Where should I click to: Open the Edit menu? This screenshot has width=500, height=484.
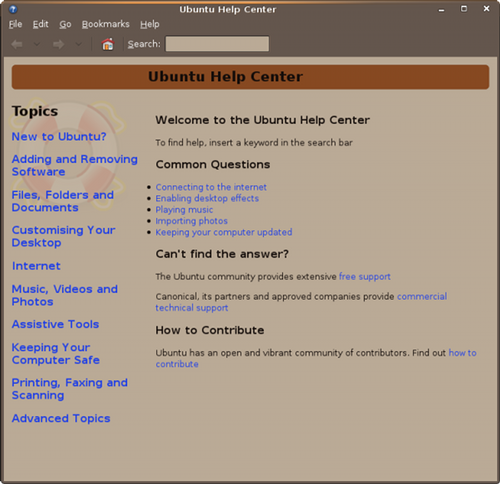[x=40, y=24]
